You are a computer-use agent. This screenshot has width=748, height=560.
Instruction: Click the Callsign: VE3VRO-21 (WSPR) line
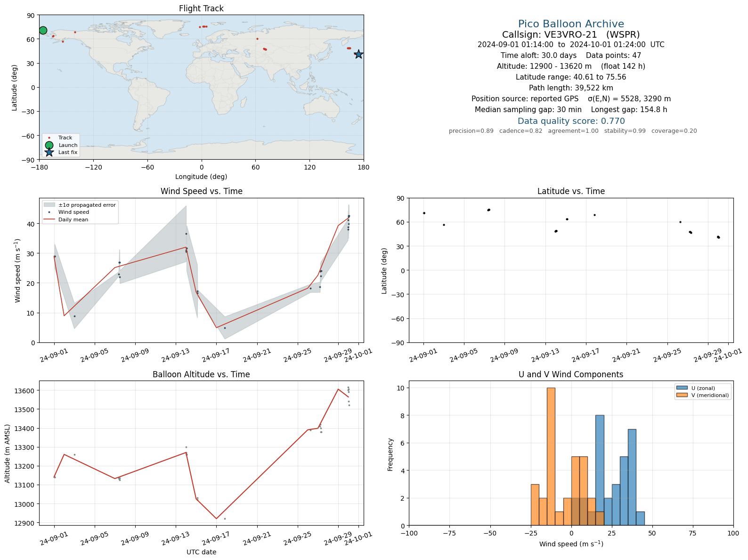[x=571, y=35]
